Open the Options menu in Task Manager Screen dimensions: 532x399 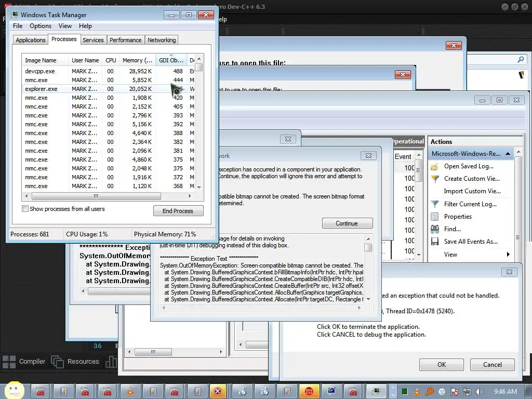click(x=41, y=26)
